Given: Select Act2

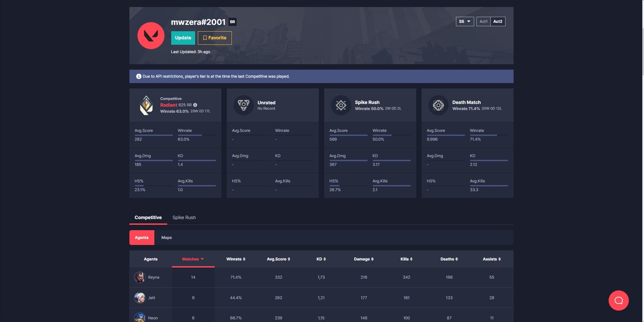Looking at the screenshot, I should [498, 22].
